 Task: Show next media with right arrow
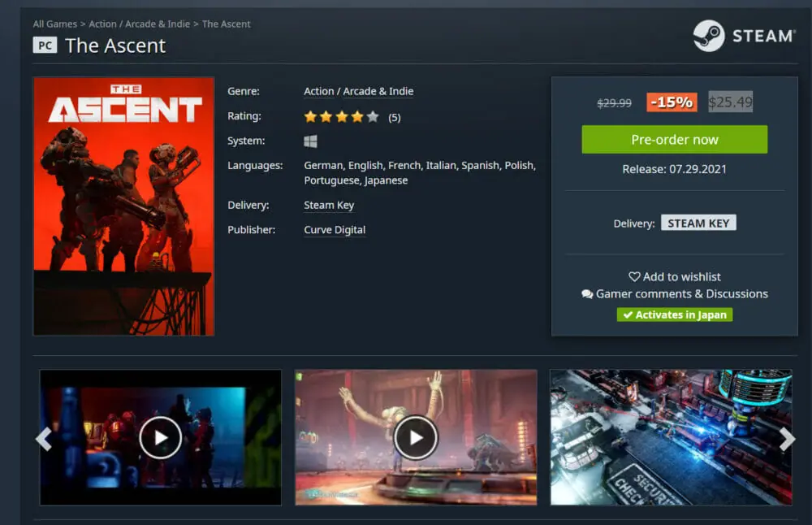tap(787, 439)
